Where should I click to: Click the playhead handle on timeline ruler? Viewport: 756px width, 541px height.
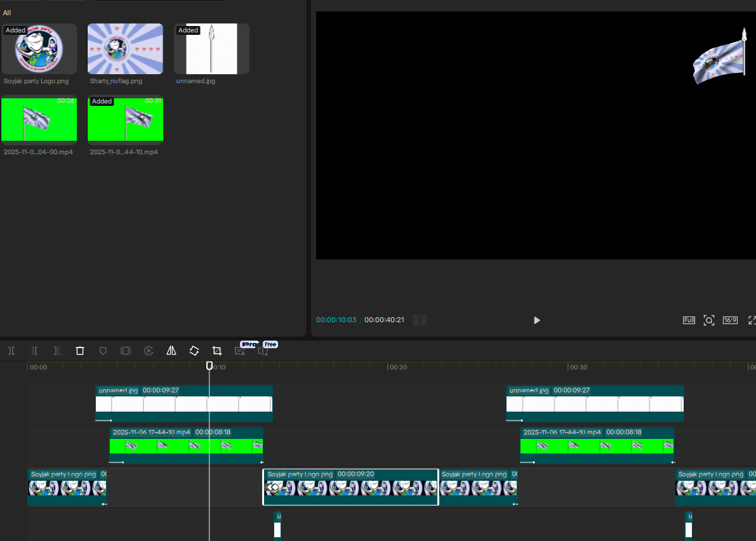pos(209,366)
